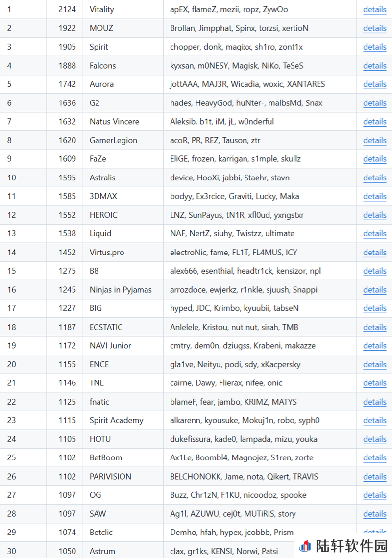Select roster chopper, donk, magixx, sh1ro, zont1x

tap(237, 47)
